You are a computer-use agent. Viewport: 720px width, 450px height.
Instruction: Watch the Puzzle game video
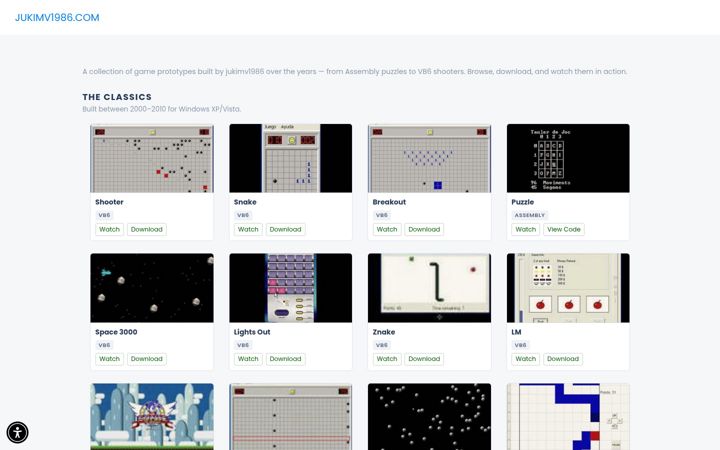[x=525, y=229]
